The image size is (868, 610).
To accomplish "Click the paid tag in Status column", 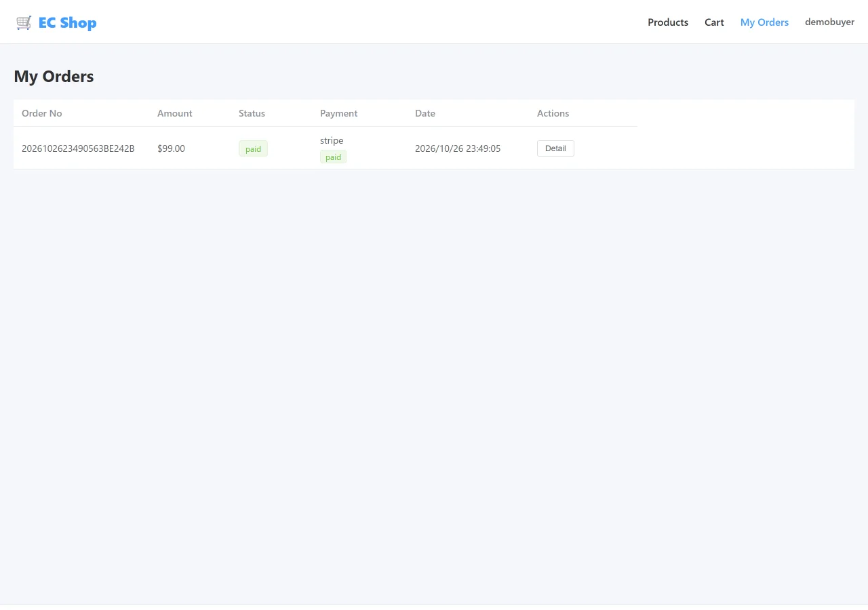I will click(253, 148).
